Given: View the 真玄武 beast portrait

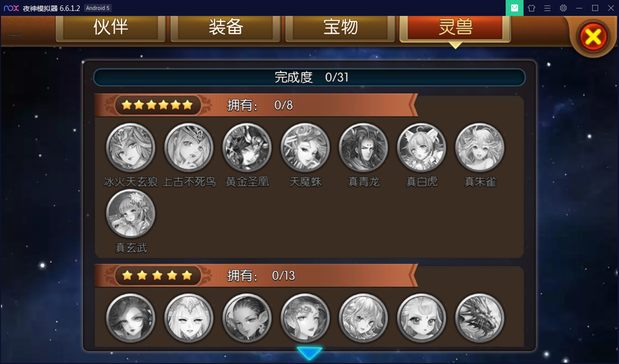Looking at the screenshot, I should coord(131,213).
